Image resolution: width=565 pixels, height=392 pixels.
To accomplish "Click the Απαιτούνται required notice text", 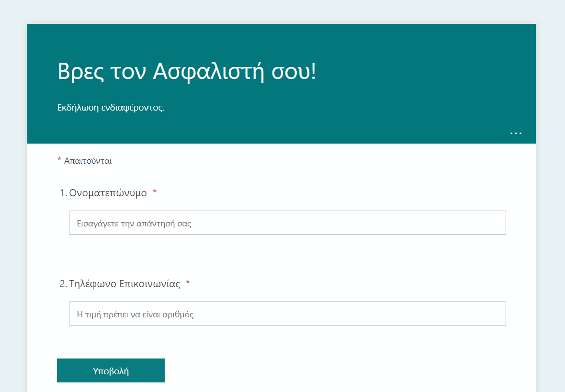I will click(x=88, y=161).
